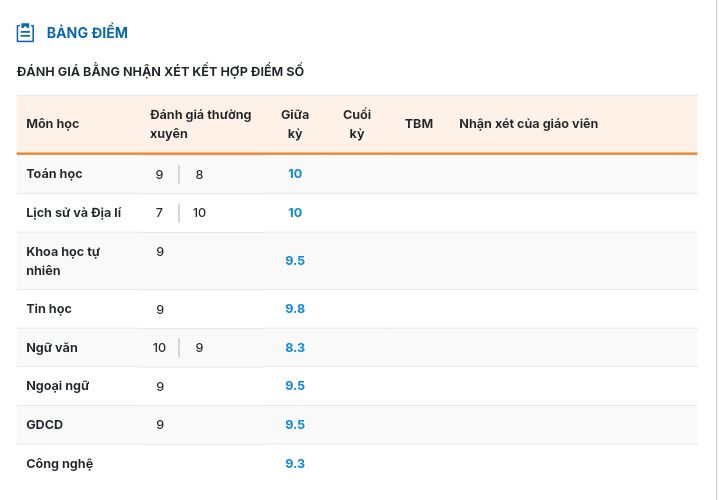720x500 pixels.
Task: Select the Ngữ văn subject row
Action: (x=52, y=348)
